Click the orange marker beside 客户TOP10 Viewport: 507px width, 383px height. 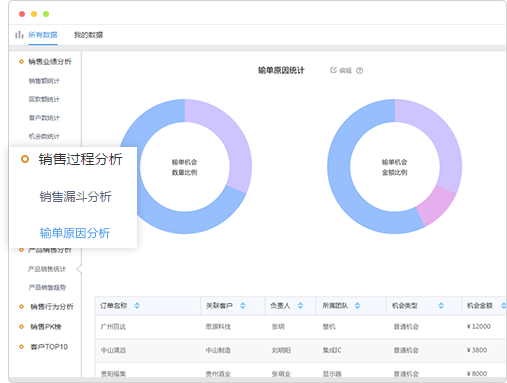click(21, 347)
